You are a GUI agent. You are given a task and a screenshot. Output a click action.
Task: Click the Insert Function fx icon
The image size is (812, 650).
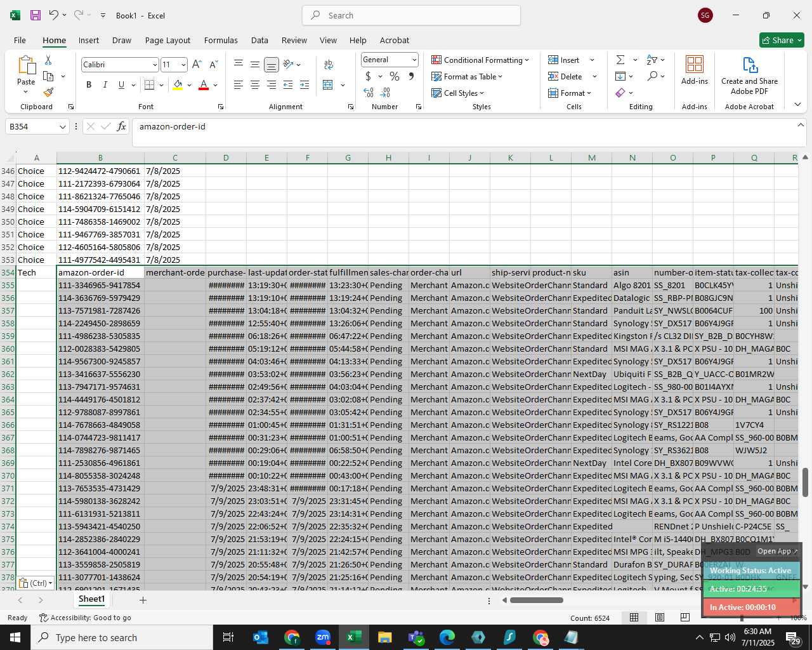coord(121,126)
